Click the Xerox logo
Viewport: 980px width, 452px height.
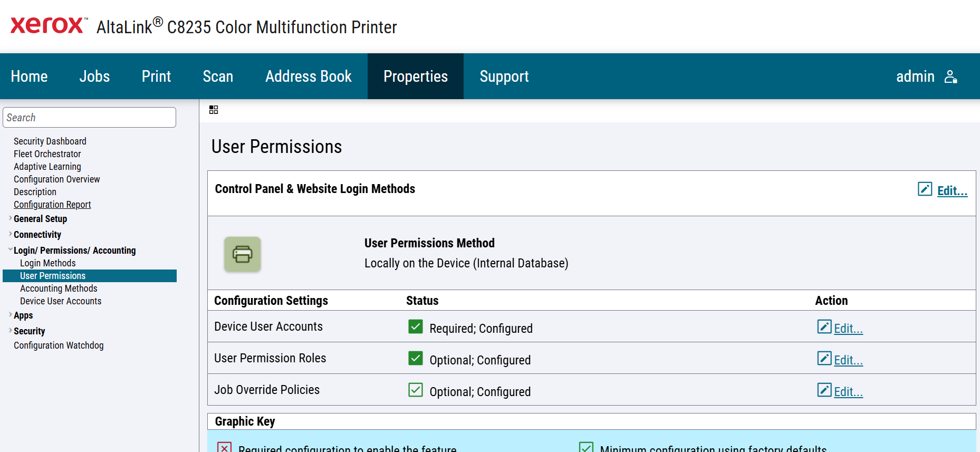coord(49,25)
